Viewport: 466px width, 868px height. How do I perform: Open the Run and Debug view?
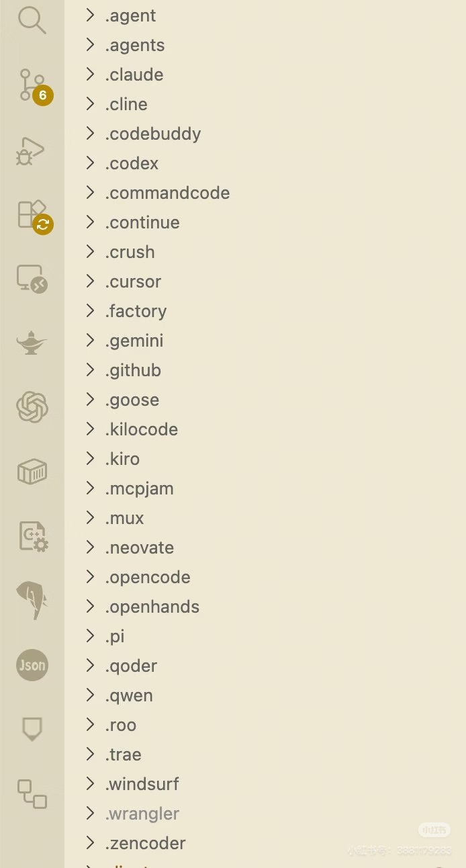click(31, 150)
